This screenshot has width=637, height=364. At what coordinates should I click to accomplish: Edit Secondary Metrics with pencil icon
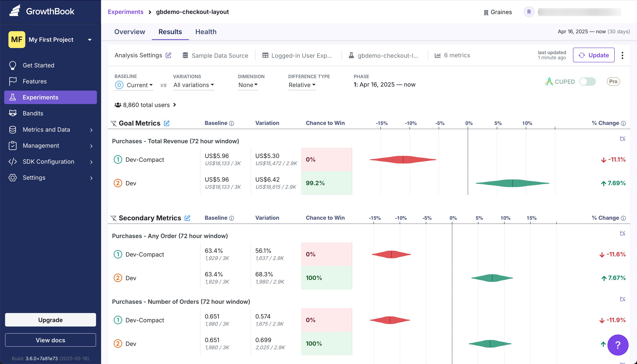(x=187, y=218)
